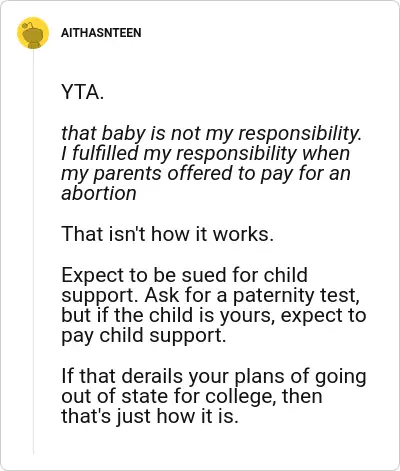The image size is (400, 471).
Task: Open the AITHASNTEEN user profile
Action: pos(101,33)
